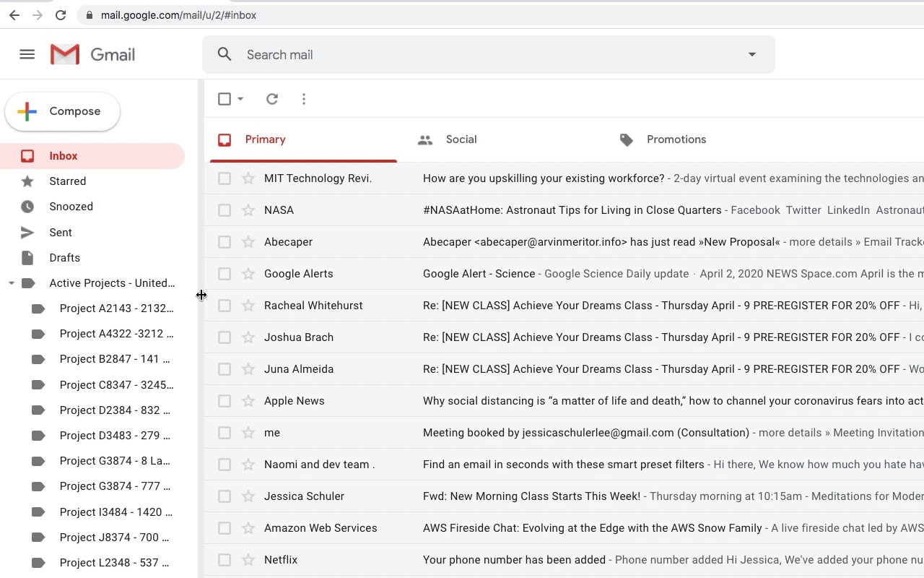Click the Compose button
Viewport: 924px width, 578px height.
[63, 111]
